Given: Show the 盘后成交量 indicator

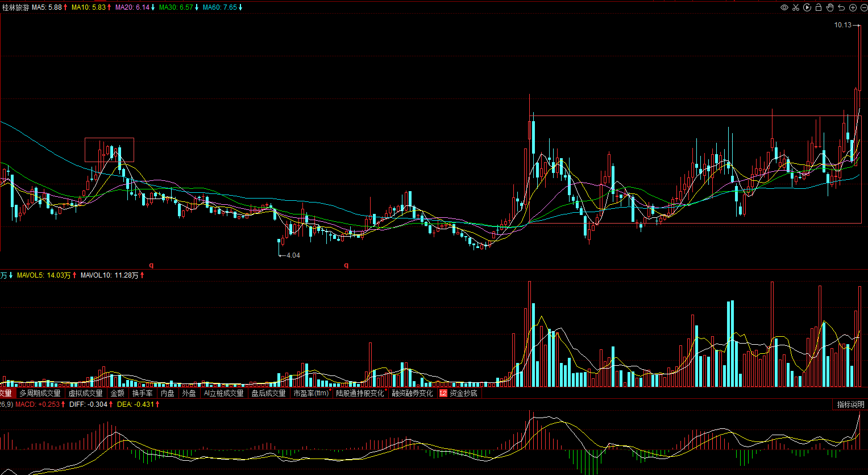Looking at the screenshot, I should (269, 393).
